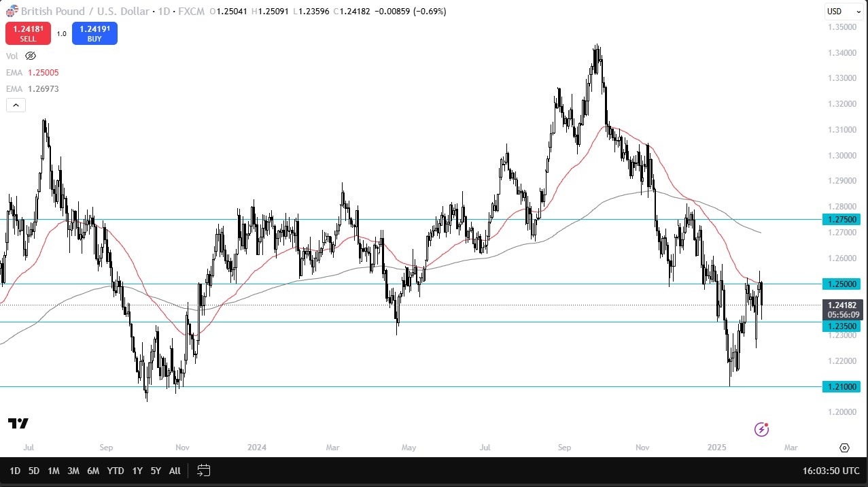
Task: Show the hidden Volume indicator via crossed-eye toggle
Action: 30,56
